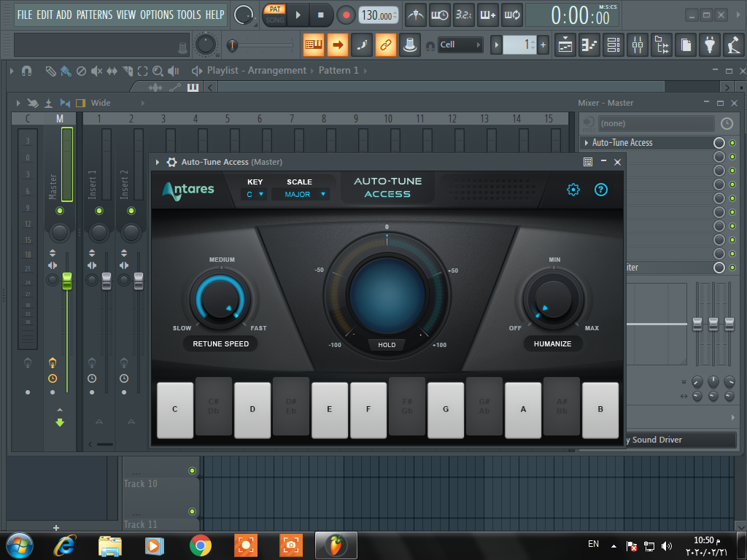Click the F# Gb black key
The width and height of the screenshot is (747, 560).
tap(407, 406)
